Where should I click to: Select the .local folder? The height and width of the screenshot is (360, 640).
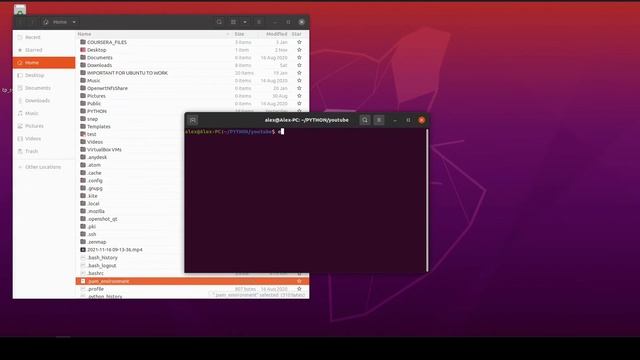(x=93, y=203)
